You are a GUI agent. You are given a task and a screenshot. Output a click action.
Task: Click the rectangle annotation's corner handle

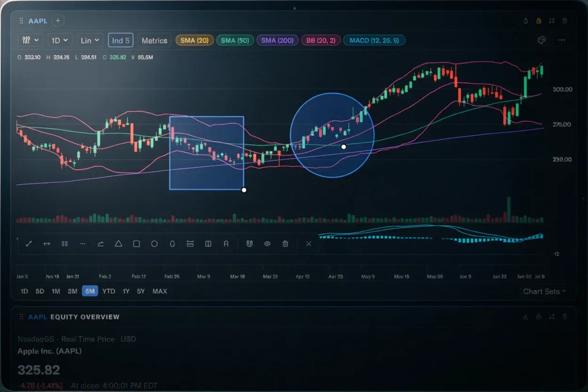click(244, 190)
